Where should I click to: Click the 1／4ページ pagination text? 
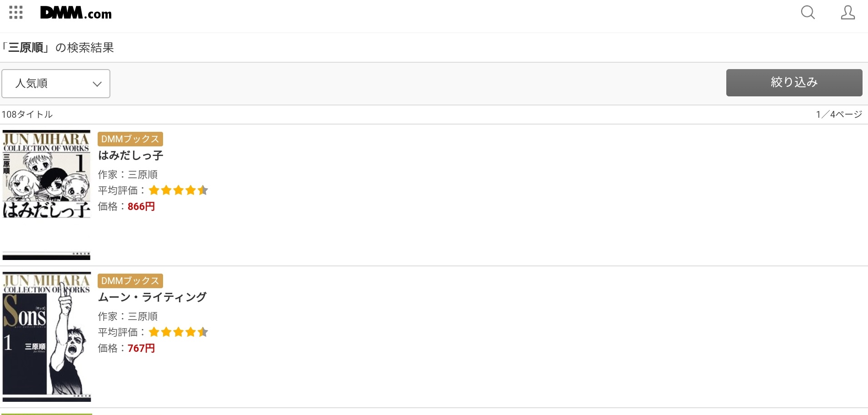(x=838, y=114)
